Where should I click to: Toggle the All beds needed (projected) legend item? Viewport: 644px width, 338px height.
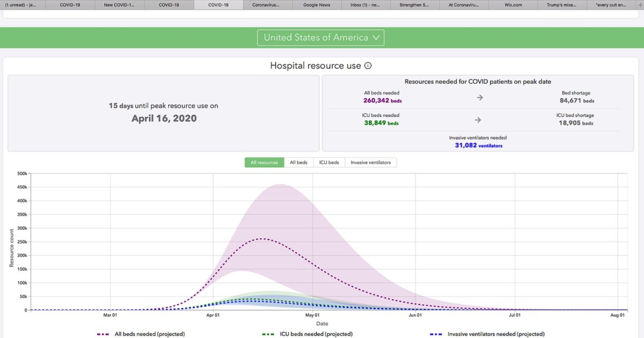click(149, 334)
